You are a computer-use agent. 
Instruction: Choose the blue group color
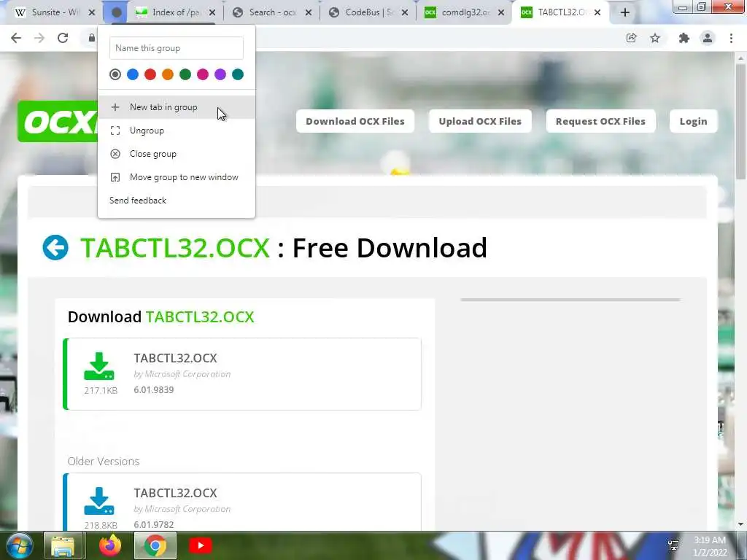point(133,74)
